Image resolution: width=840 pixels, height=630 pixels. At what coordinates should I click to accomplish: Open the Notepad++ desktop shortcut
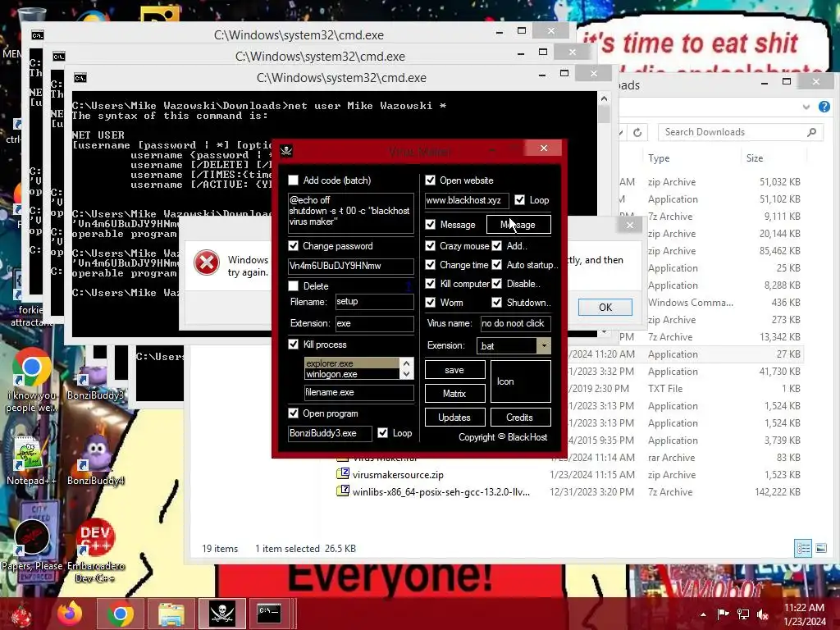[x=30, y=461]
